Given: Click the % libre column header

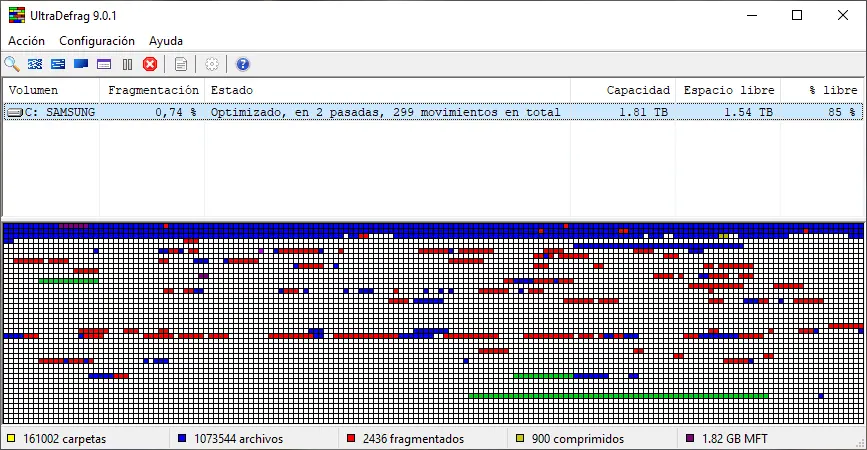Looking at the screenshot, I should 822,90.
